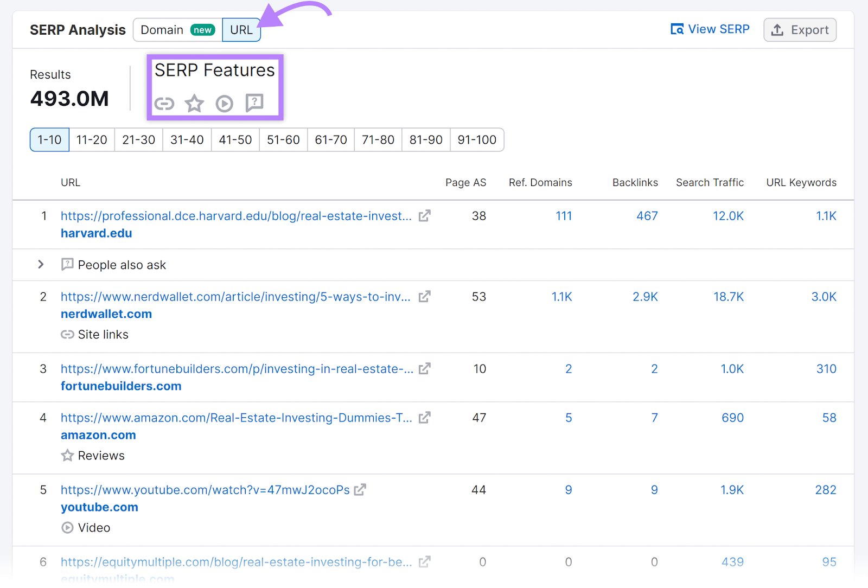This screenshot has width=868, height=588.
Task: Click the Video icon under youtube.com
Action: [67, 528]
